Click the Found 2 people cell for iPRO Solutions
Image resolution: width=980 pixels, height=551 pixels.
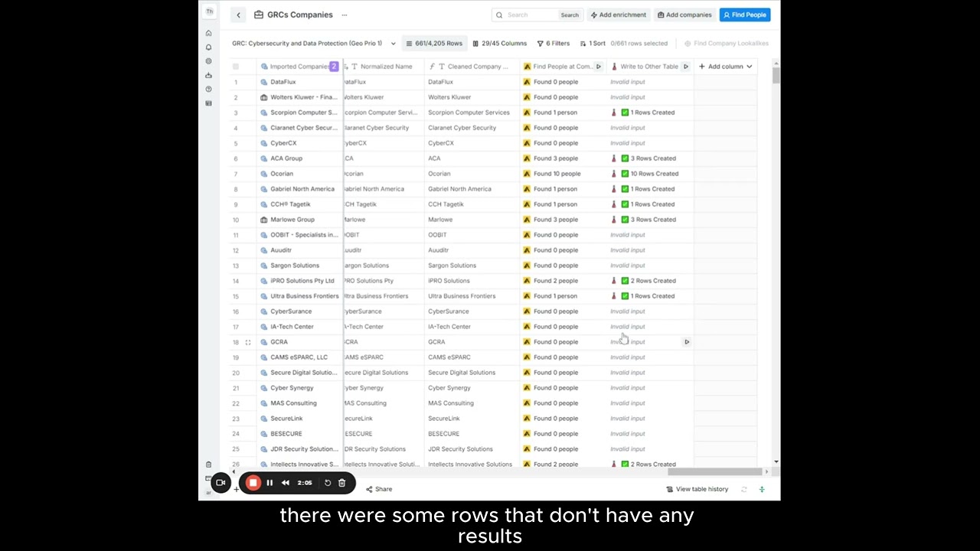pos(563,281)
